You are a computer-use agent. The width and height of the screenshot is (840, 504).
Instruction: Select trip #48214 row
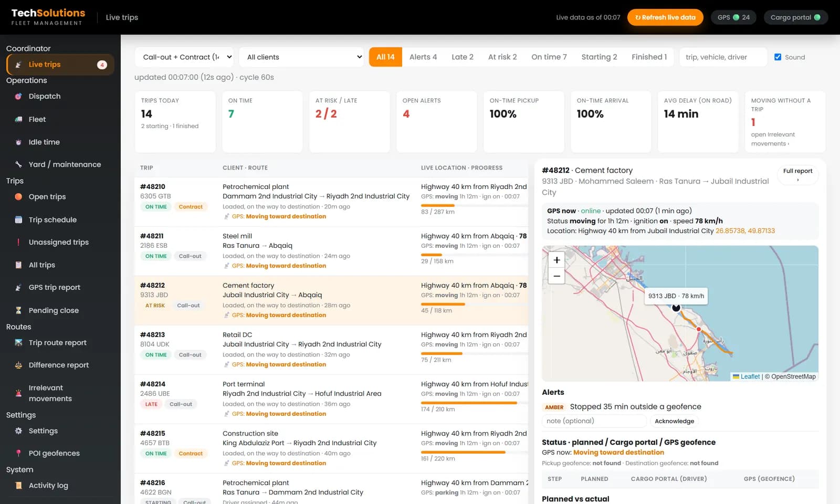[331, 399]
